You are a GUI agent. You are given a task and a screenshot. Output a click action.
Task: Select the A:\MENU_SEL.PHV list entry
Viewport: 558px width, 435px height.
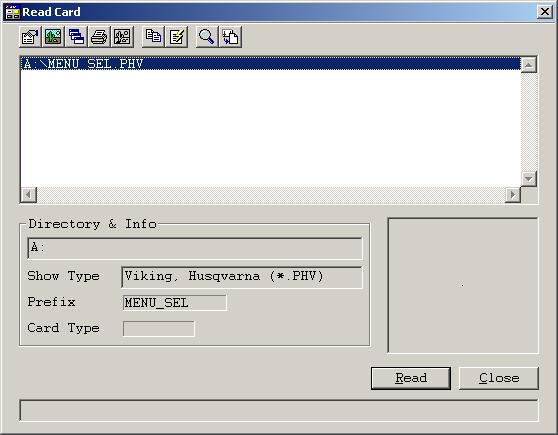point(271,64)
